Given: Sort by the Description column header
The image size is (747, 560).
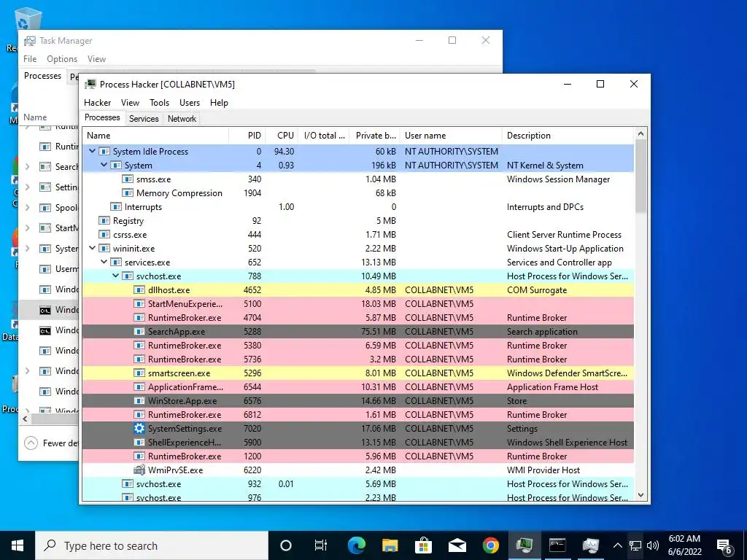Looking at the screenshot, I should tap(568, 136).
